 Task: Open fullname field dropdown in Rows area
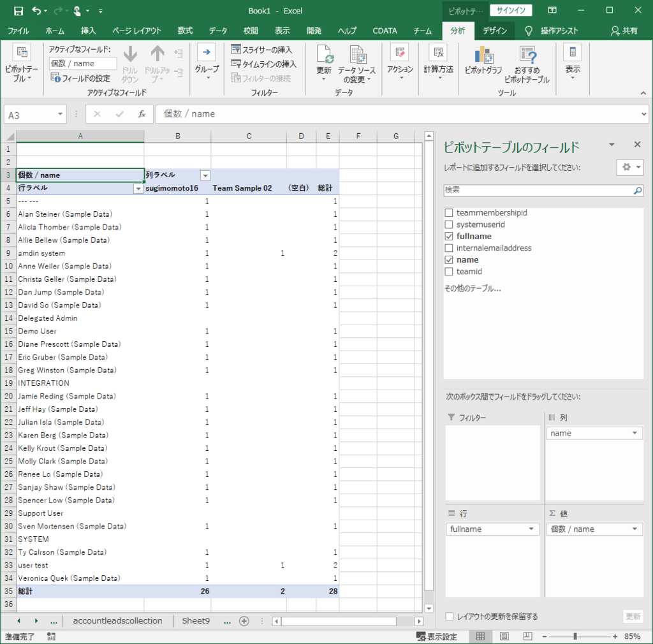point(531,529)
